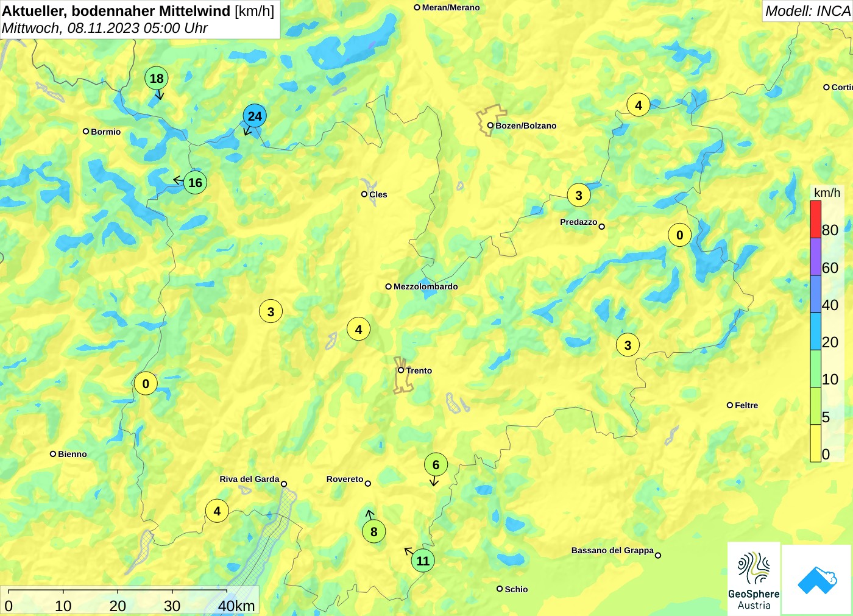Click the green 10 km/h legend color
Image resolution: width=853 pixels, height=616 pixels.
click(815, 369)
